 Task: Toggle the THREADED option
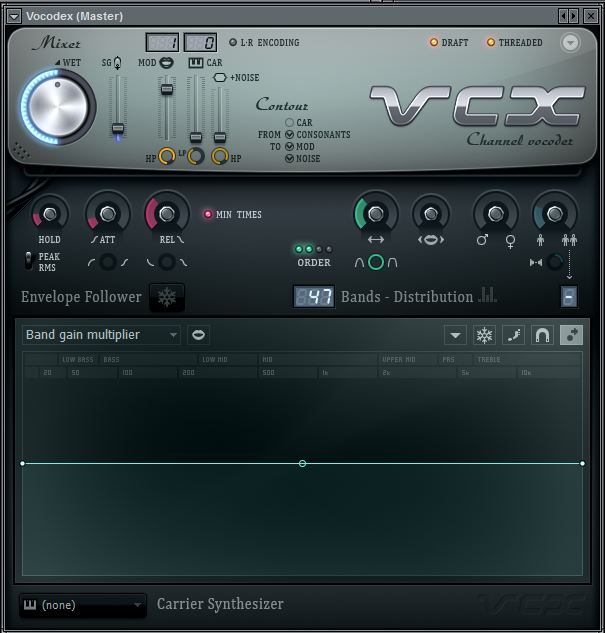[x=491, y=43]
